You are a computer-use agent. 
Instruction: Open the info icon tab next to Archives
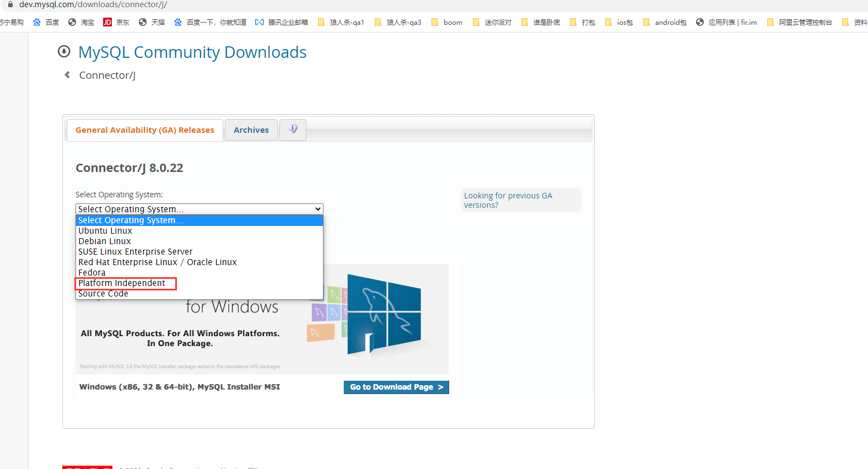coord(293,130)
